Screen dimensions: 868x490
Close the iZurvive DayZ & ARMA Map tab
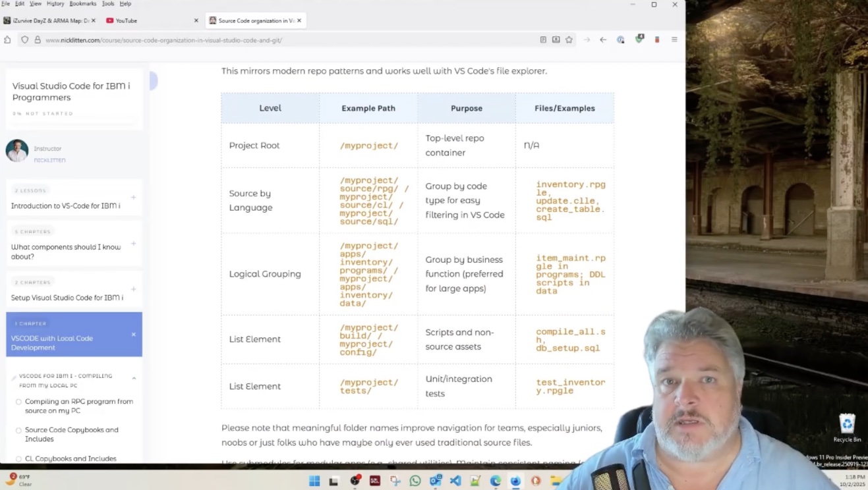[x=93, y=20]
